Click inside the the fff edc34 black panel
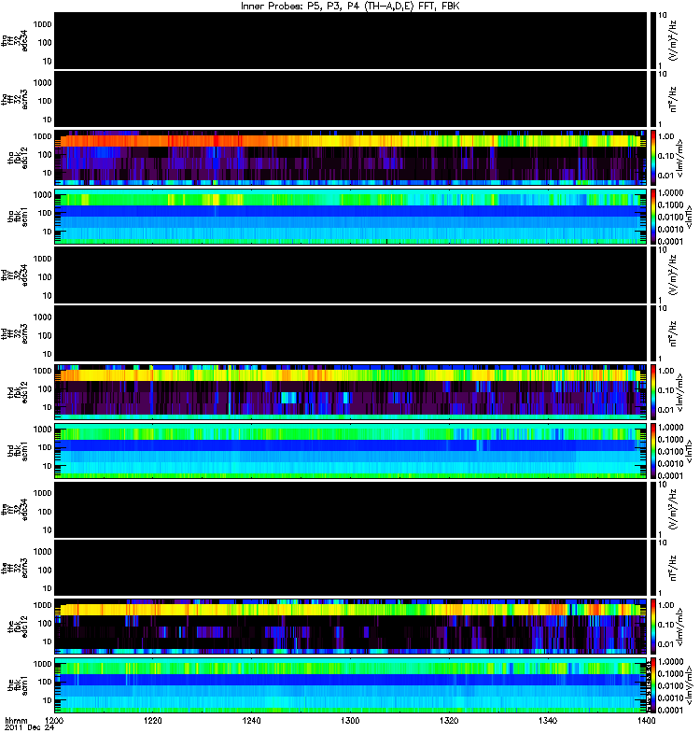 pyautogui.click(x=351, y=509)
